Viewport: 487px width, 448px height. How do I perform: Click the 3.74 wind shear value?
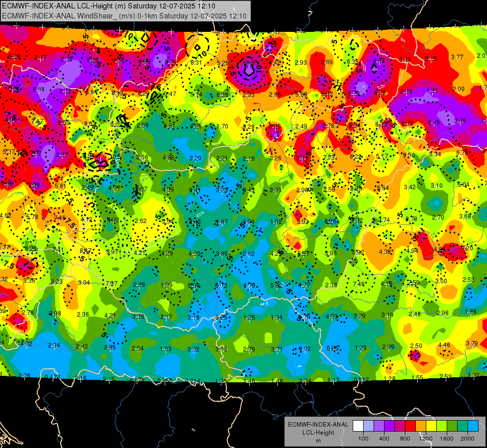coord(384,220)
